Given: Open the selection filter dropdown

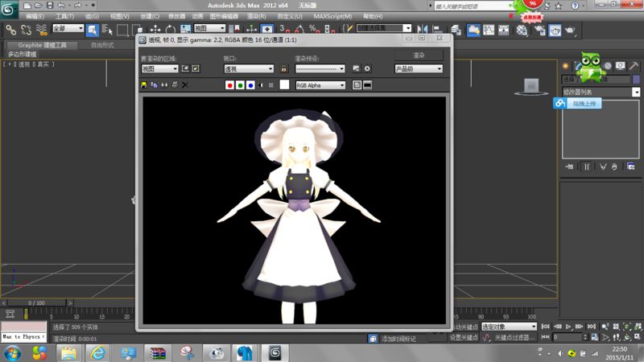Looking at the screenshot, I should pos(68,28).
